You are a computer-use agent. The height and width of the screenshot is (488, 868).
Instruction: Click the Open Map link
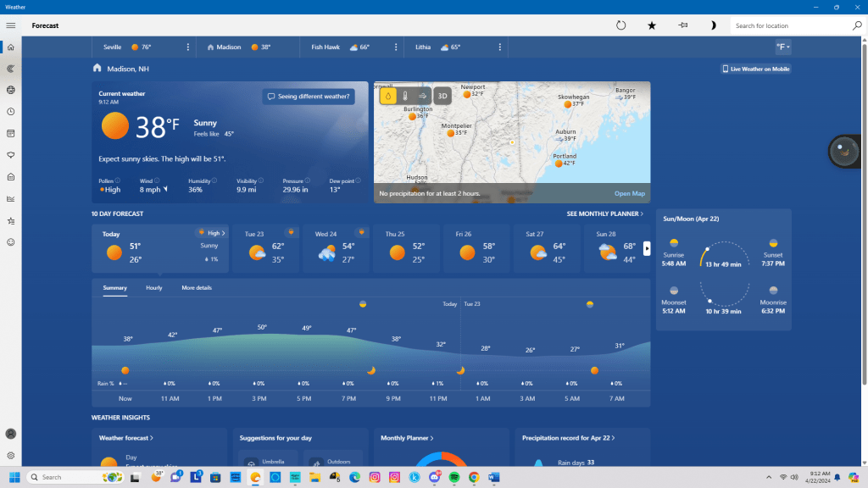click(629, 194)
